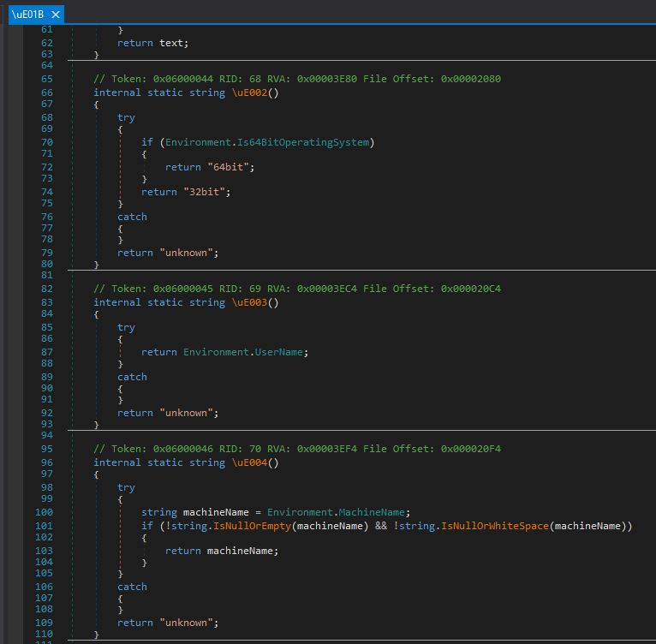
Task: Click the 'catch' keyword on line 89
Action: pos(132,377)
